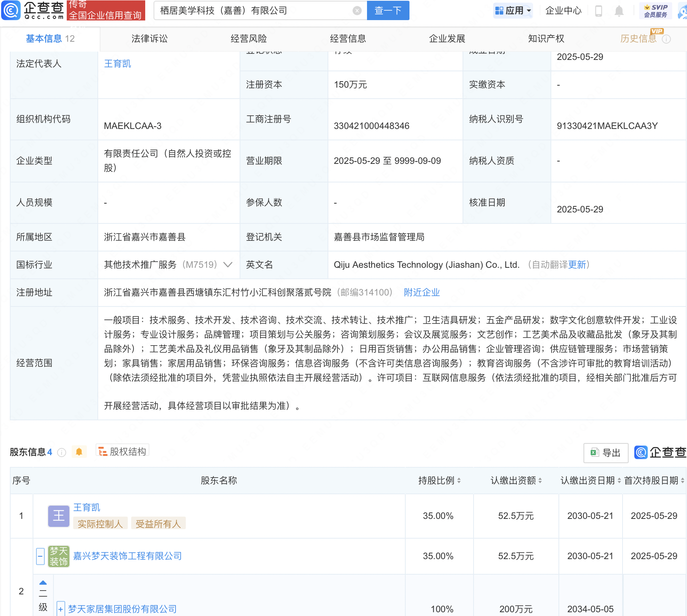Open 企业中心 link
Screen dimensions: 687x616
[563, 11]
